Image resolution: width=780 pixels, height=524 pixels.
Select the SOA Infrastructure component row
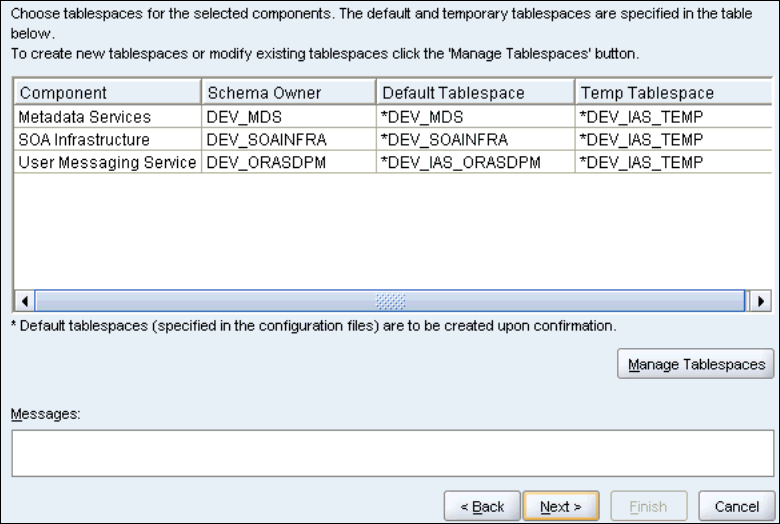click(x=106, y=139)
